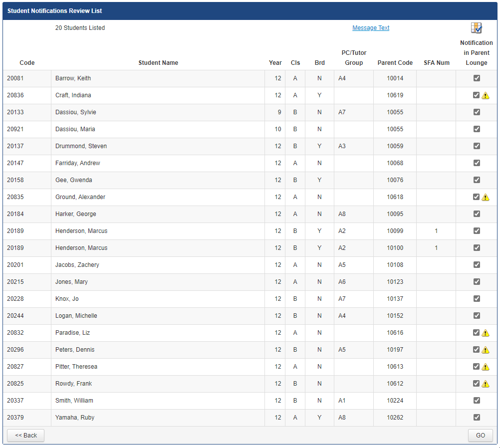Click the Notification in Parent Lounge header
The width and height of the screenshot is (500, 448).
(477, 52)
